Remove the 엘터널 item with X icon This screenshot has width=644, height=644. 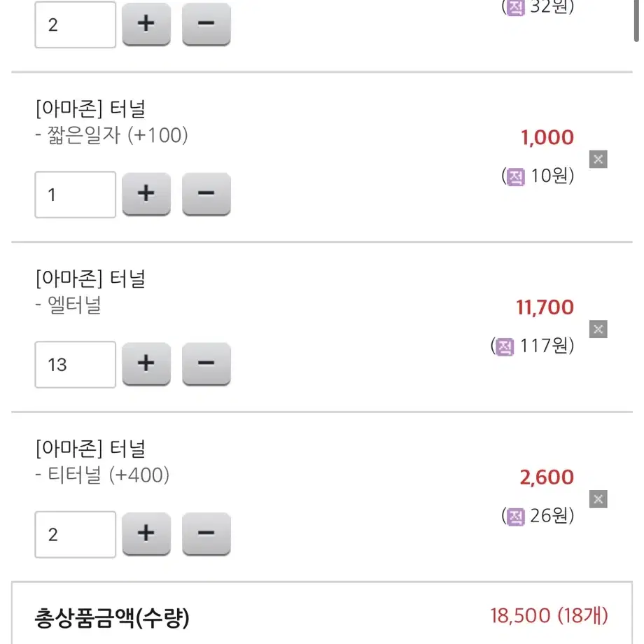[x=598, y=330]
